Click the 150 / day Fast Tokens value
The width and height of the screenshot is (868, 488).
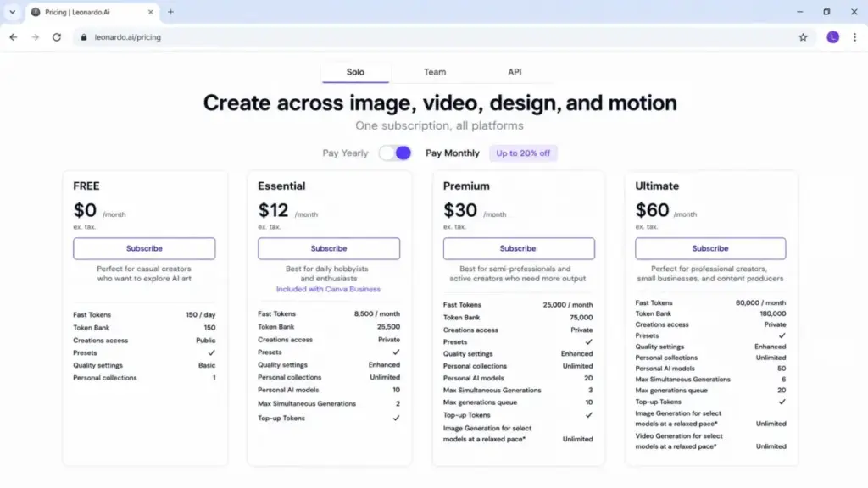click(200, 314)
